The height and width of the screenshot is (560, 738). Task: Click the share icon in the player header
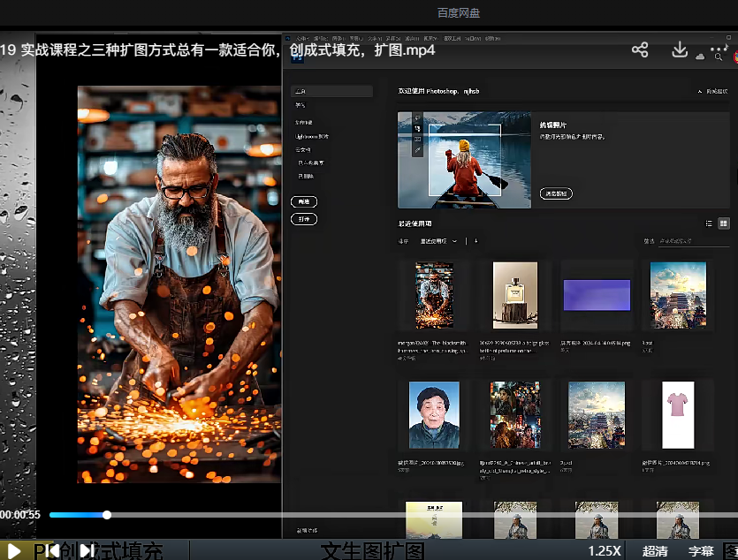click(x=640, y=49)
